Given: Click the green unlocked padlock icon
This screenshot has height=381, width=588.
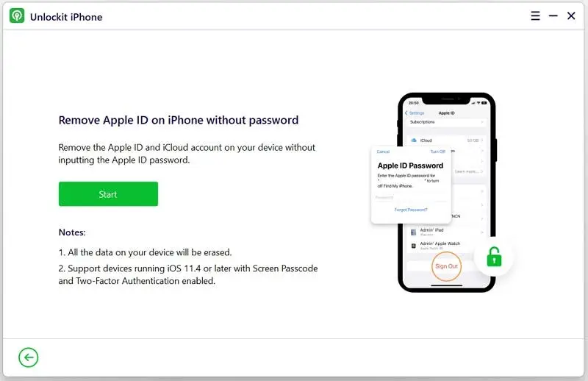Looking at the screenshot, I should tap(494, 257).
